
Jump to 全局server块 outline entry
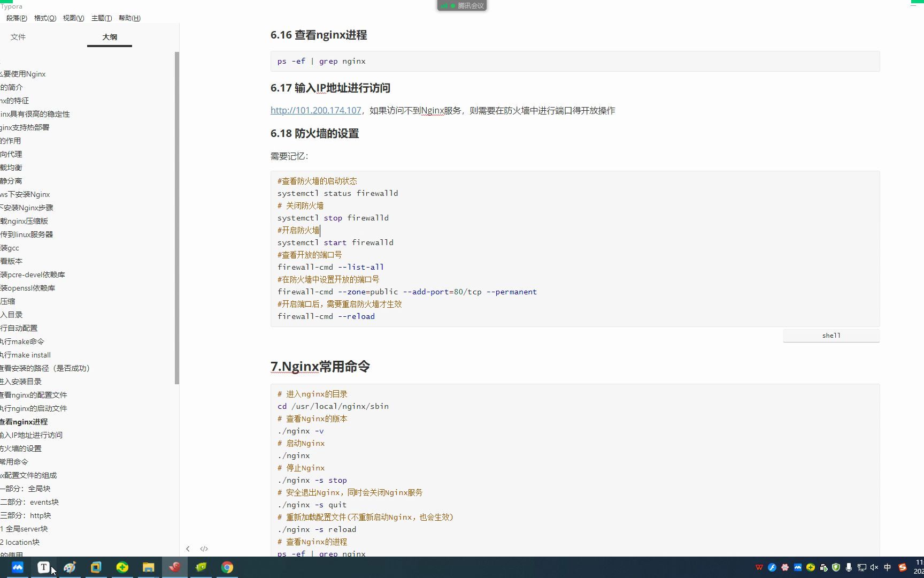coord(24,529)
